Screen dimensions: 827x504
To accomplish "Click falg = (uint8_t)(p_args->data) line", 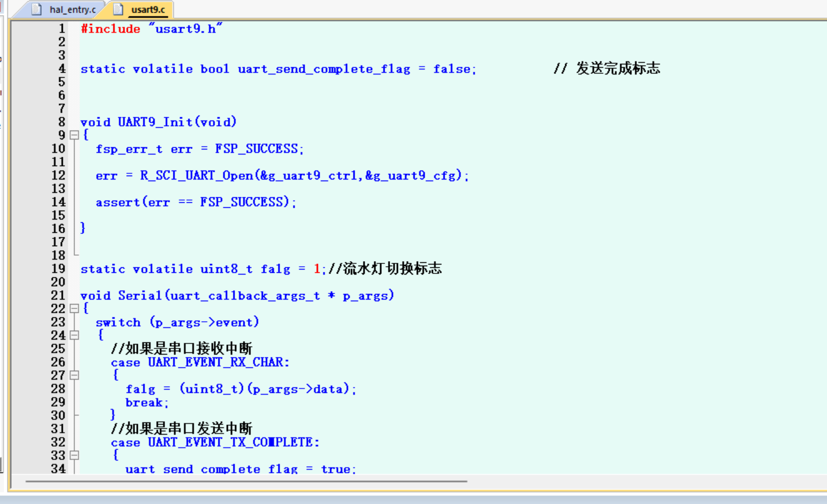I will click(x=241, y=389).
